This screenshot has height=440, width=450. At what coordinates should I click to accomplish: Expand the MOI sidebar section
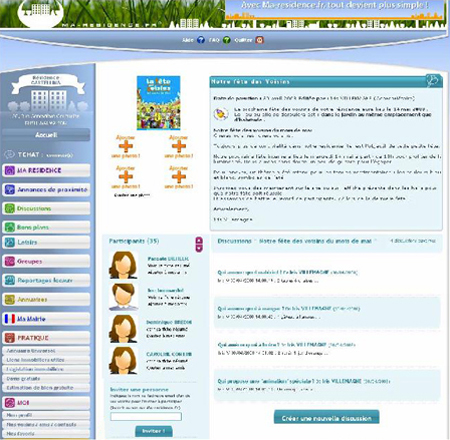point(46,403)
